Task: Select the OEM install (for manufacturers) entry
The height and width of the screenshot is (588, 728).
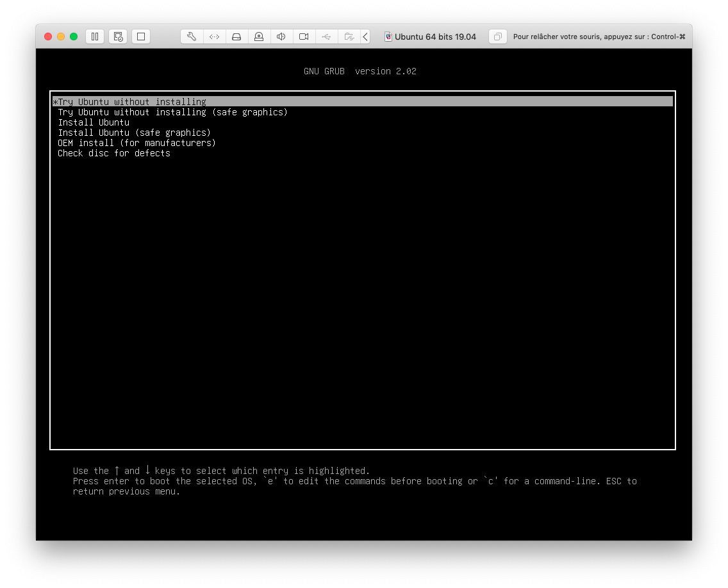Action: [x=136, y=142]
